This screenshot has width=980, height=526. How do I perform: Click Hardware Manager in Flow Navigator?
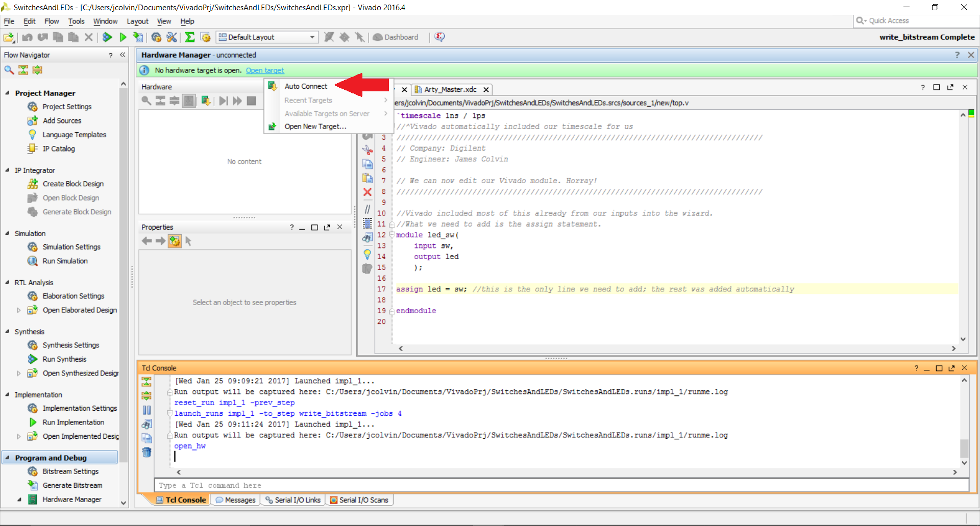[72, 499]
